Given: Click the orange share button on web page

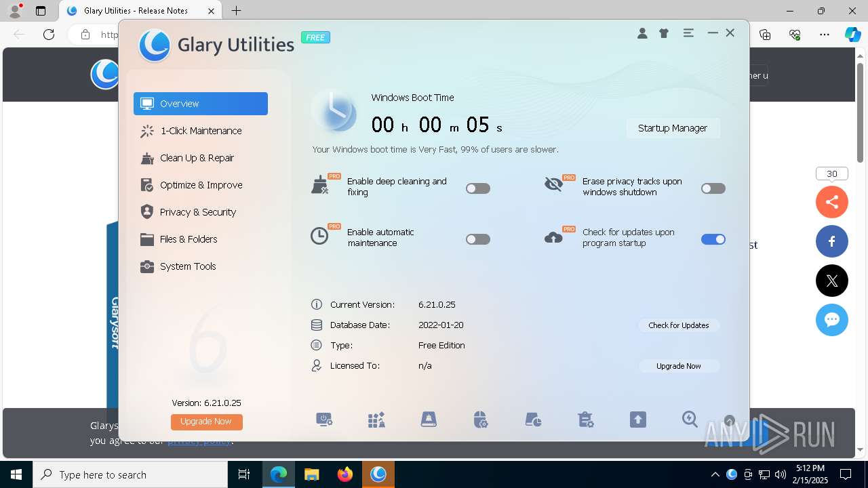Looking at the screenshot, I should 832,202.
